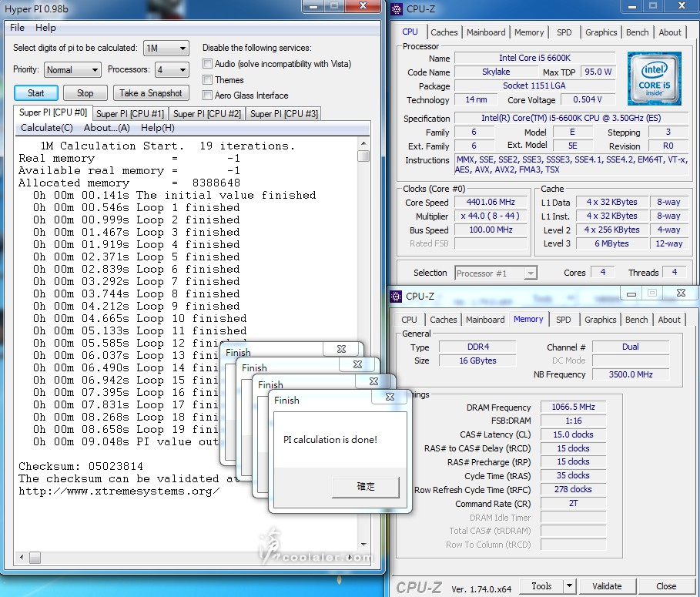Click the CPU-Z app icon in top title bar
The height and width of the screenshot is (597, 700).
pos(397,9)
